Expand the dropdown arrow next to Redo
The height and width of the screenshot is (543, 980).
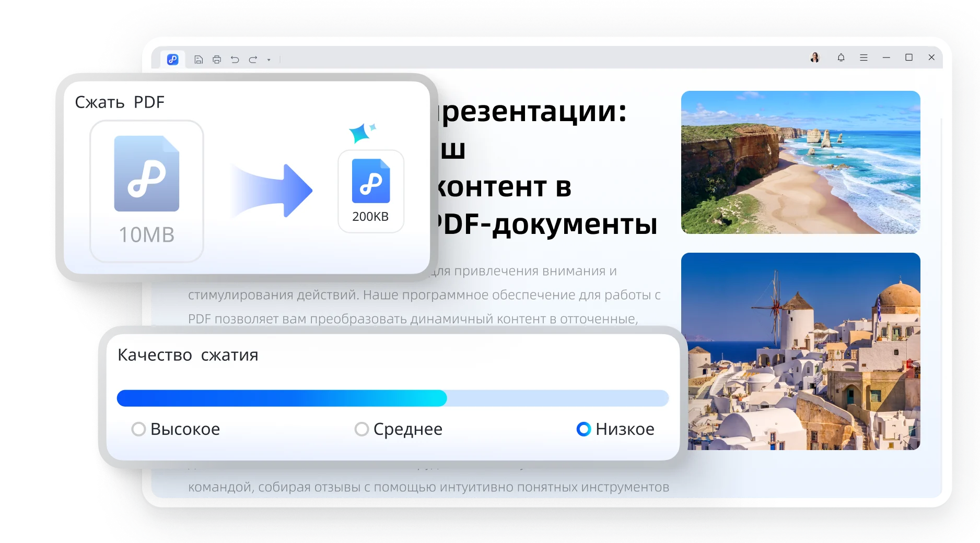(269, 60)
